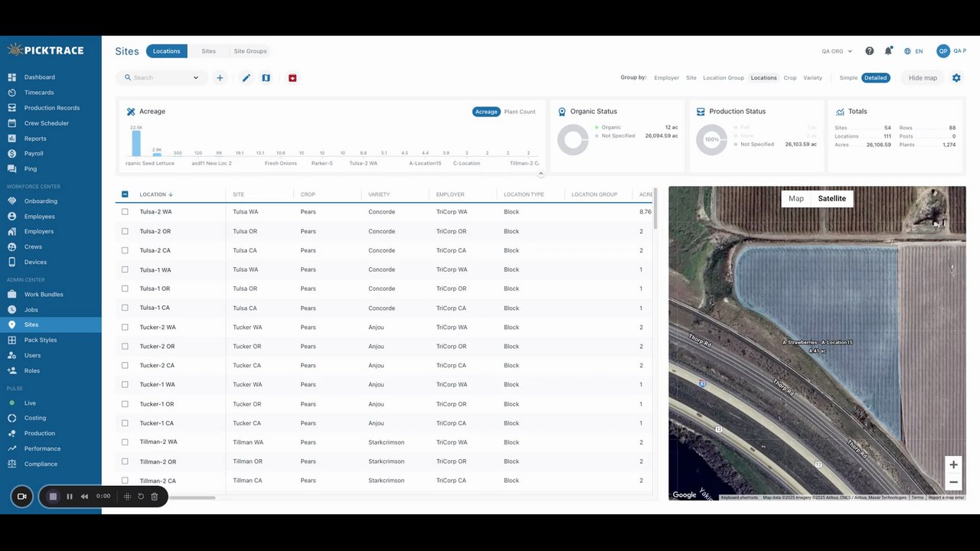Tick the Tucker-1 OR row checkbox
The height and width of the screenshot is (551, 980).
[x=125, y=404]
